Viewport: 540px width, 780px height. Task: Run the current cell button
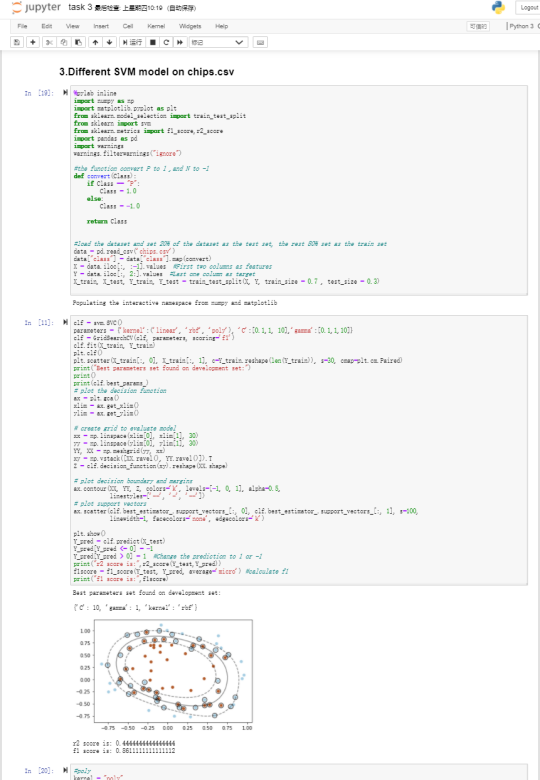[x=132, y=42]
